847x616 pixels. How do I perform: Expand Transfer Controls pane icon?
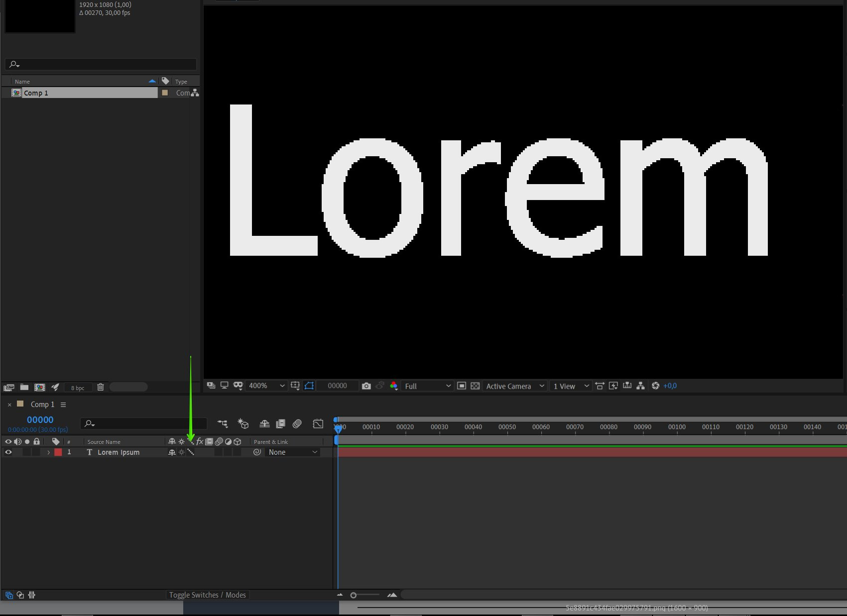click(20, 595)
